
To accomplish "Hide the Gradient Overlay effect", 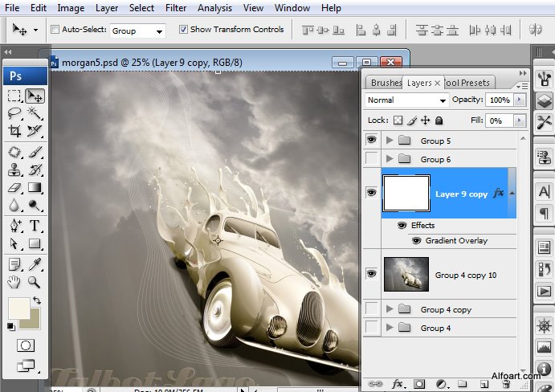I will click(x=415, y=240).
